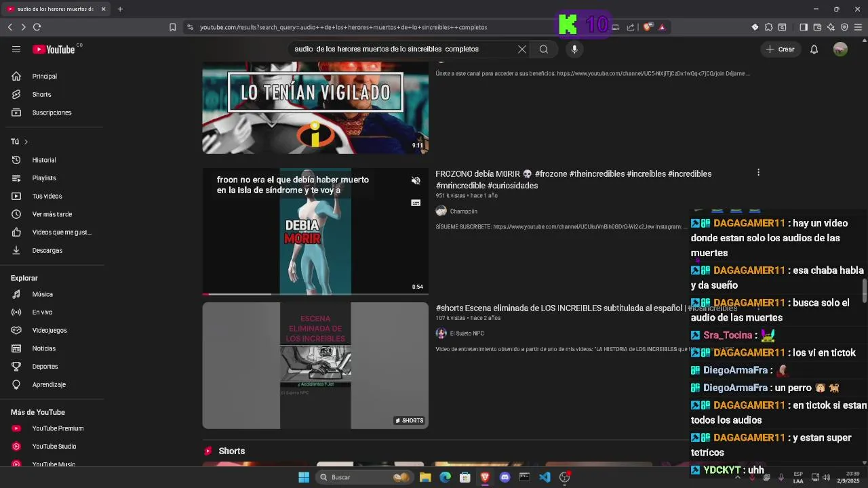Open Escena eliminada de LOS INCREIBLES thumbnail
Viewport: 868px width, 488px height.
[315, 365]
